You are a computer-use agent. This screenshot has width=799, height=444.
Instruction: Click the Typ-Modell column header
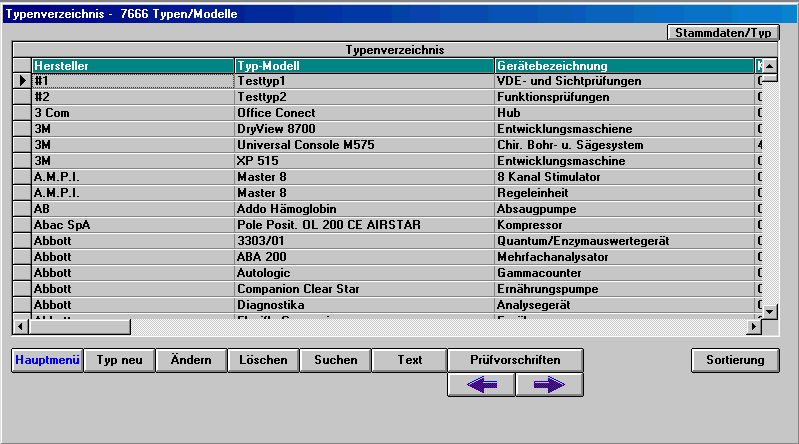(364, 66)
